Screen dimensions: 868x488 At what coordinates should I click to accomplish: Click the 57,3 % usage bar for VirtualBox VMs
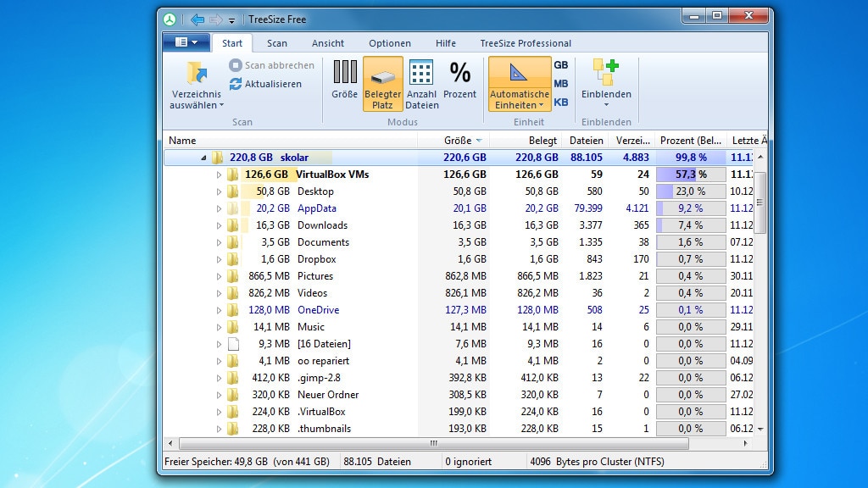point(690,175)
